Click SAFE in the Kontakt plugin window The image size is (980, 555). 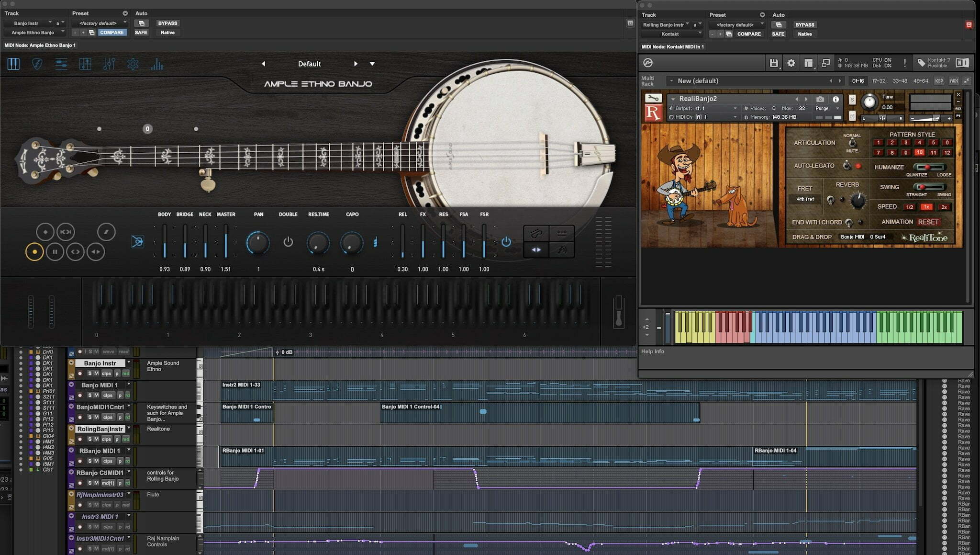coord(778,34)
